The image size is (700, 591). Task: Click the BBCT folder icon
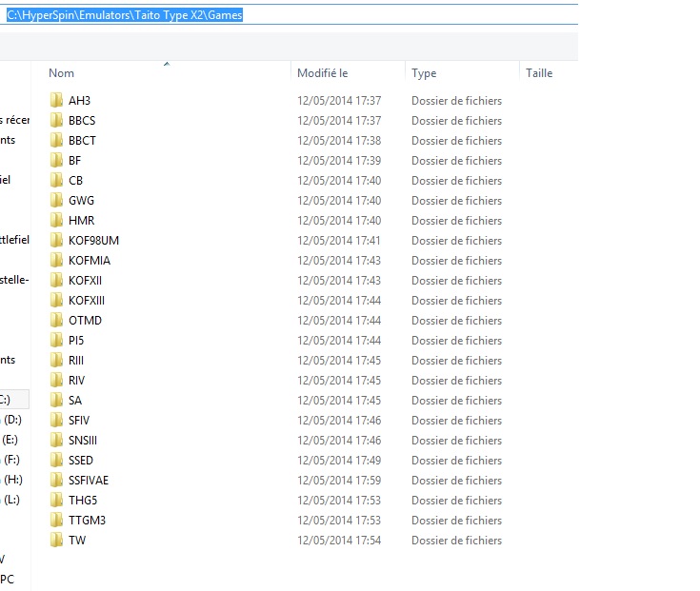(56, 141)
